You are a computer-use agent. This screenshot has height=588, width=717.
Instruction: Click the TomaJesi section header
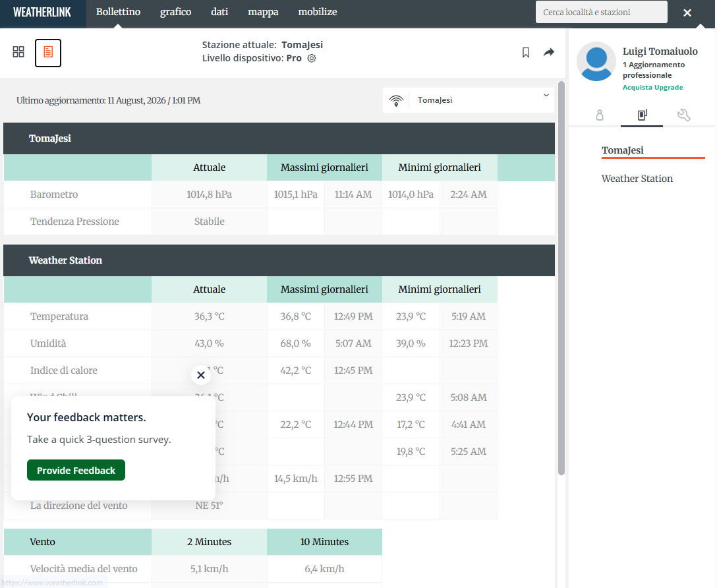pos(279,138)
